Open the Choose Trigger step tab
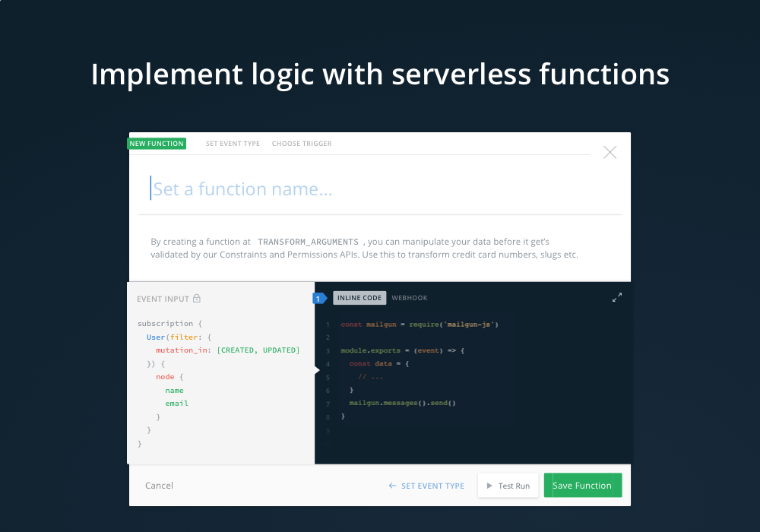Image resolution: width=760 pixels, height=532 pixels. (x=302, y=144)
